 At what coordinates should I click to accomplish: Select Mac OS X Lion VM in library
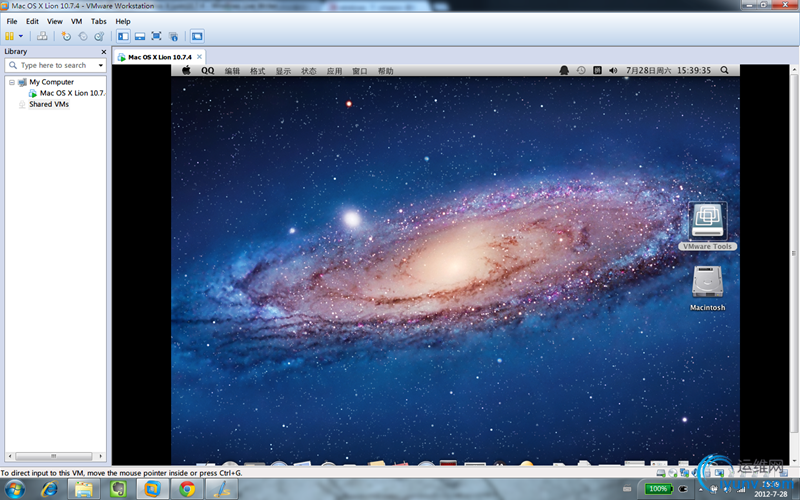click(x=71, y=93)
